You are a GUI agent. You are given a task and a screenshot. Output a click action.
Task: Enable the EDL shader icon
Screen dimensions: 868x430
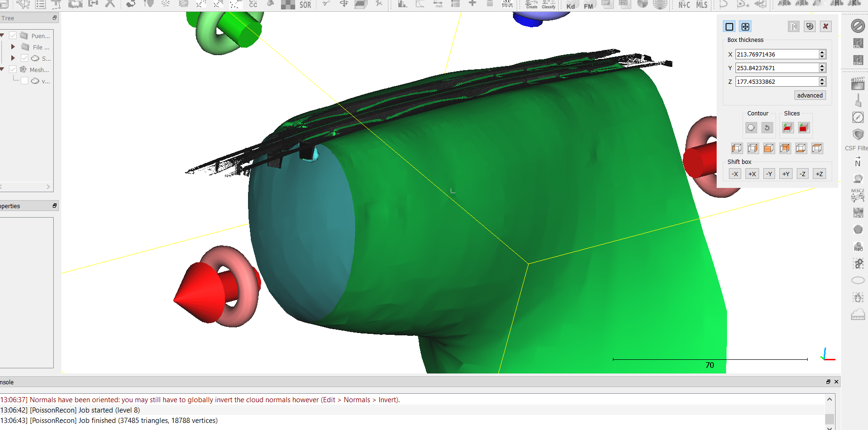(858, 44)
